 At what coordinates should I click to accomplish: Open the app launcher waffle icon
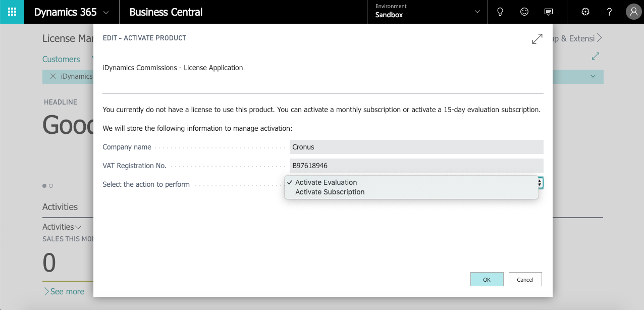pos(12,12)
